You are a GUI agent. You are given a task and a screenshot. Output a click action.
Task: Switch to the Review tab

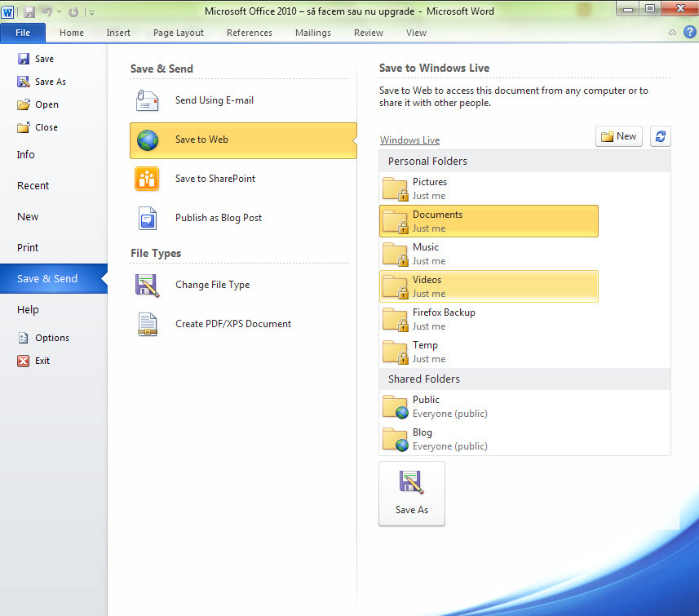368,33
